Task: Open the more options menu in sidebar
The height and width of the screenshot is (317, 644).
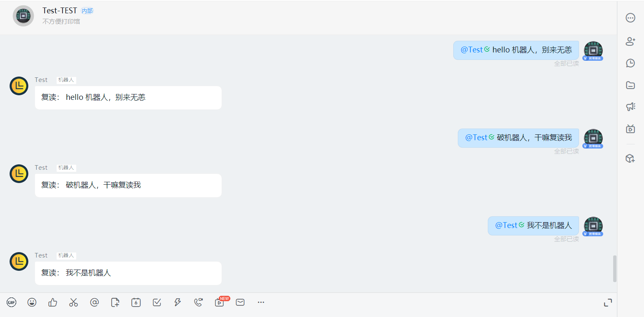Action: pos(631,18)
